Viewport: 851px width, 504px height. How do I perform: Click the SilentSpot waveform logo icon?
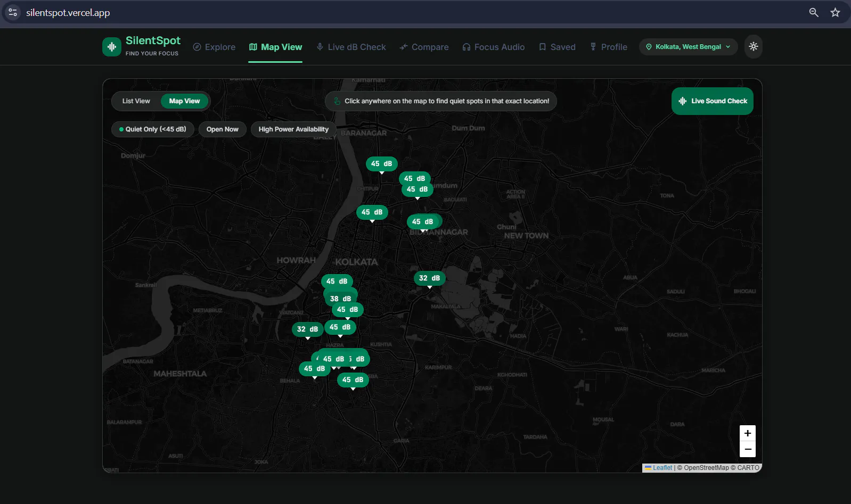click(x=112, y=47)
